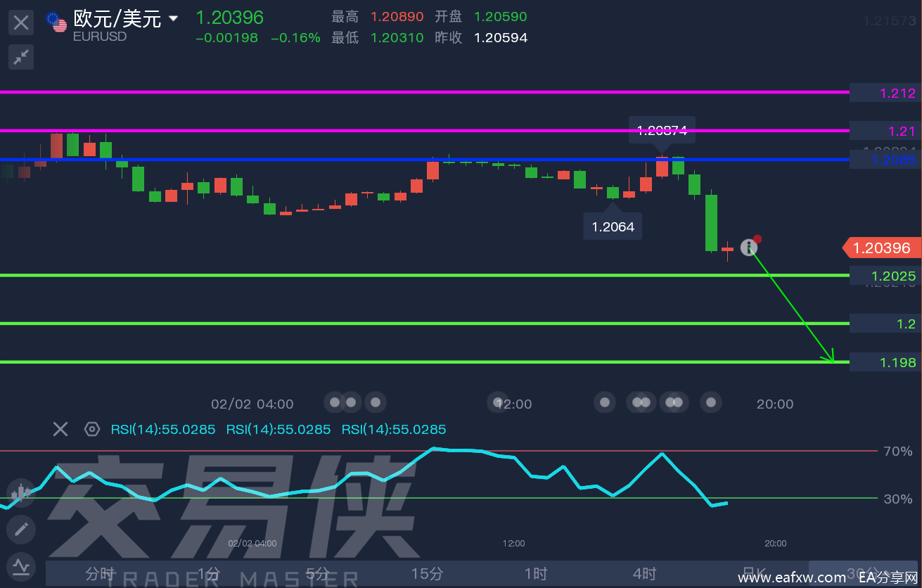Open RSI settings hexagon icon
The image size is (922, 588).
[92, 429]
